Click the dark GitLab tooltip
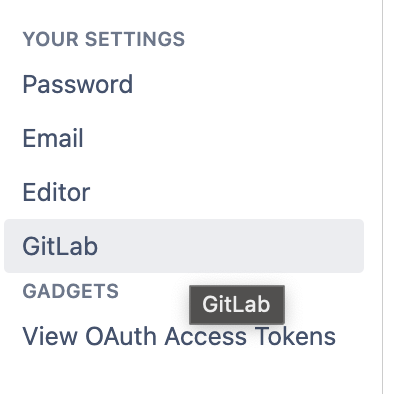400x394 pixels. 237,304
